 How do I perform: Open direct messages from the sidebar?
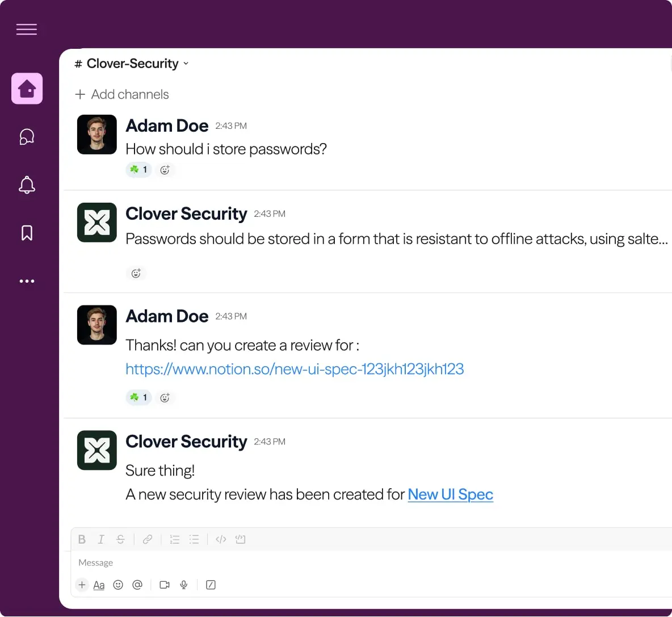tap(27, 136)
